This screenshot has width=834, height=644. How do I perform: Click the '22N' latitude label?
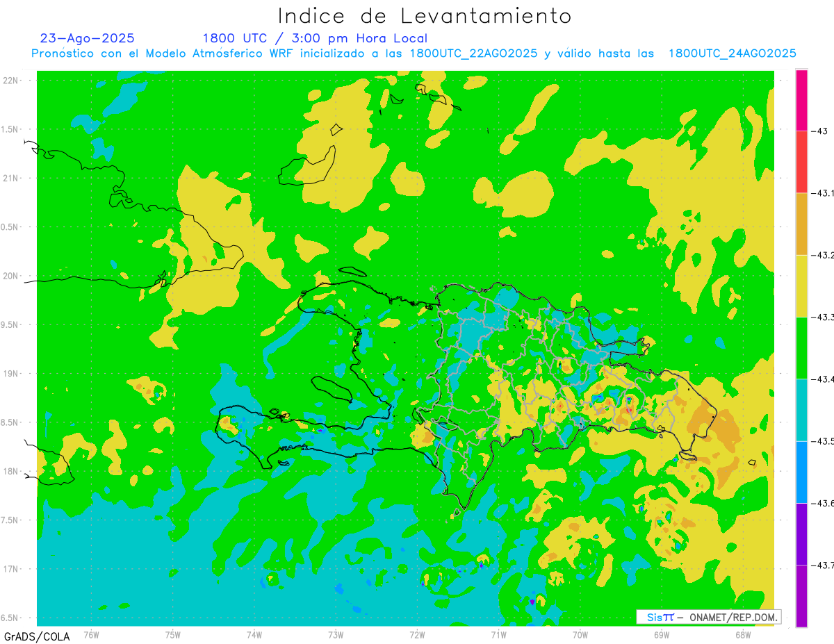[x=11, y=81]
